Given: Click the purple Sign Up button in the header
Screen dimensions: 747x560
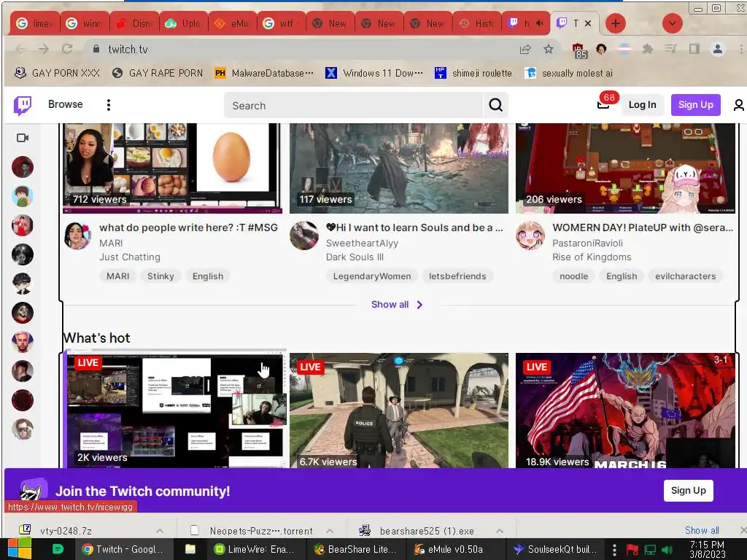Looking at the screenshot, I should 695,105.
